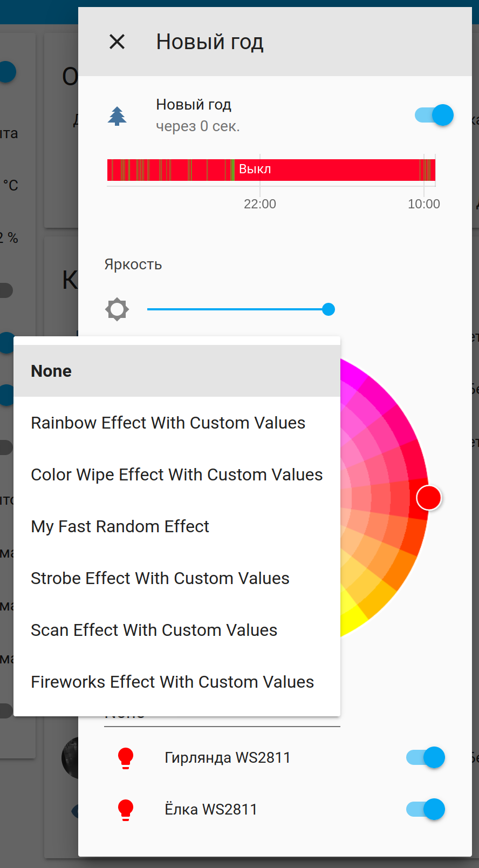Pick Fireworks Effect With Custom Values

click(x=172, y=682)
